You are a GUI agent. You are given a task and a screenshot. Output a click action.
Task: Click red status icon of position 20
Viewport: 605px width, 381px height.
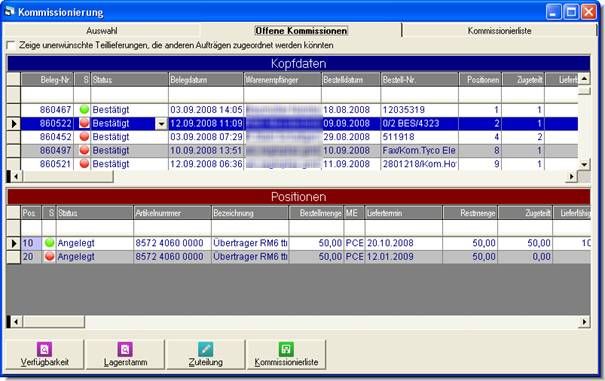49,256
